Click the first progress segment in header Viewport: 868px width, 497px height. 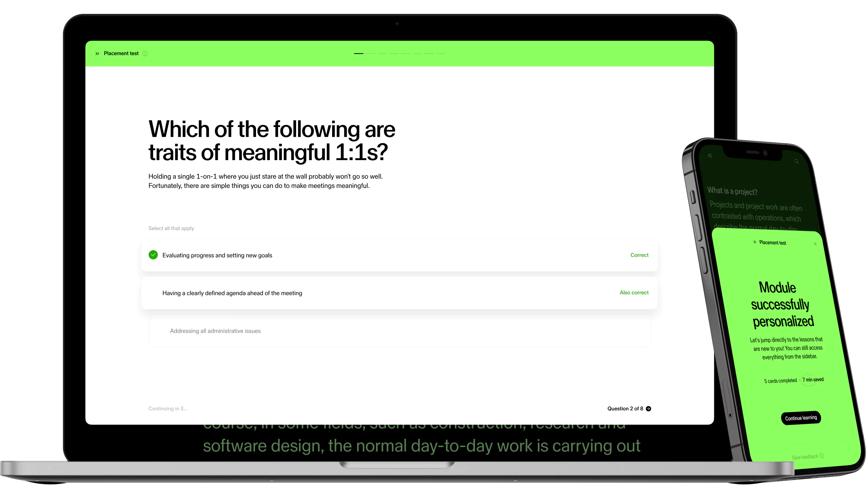click(x=359, y=54)
